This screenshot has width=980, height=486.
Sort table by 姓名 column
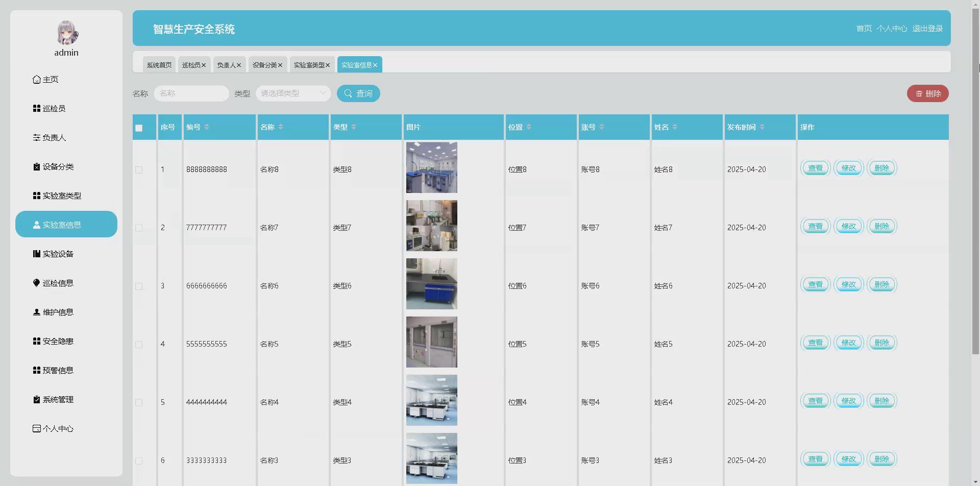pos(675,127)
